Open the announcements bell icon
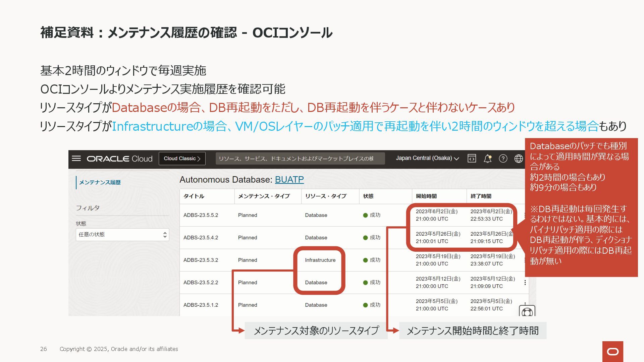The image size is (644, 362). tap(488, 159)
